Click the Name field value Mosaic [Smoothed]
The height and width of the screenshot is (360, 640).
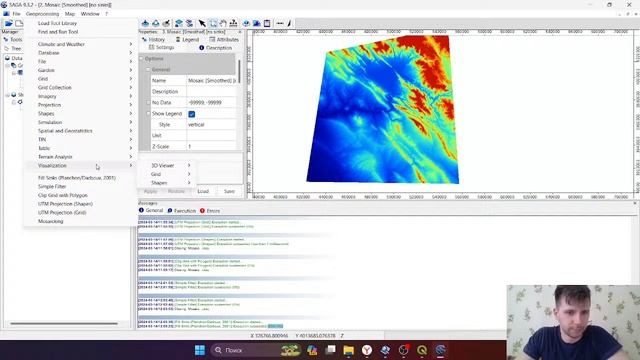click(x=211, y=81)
